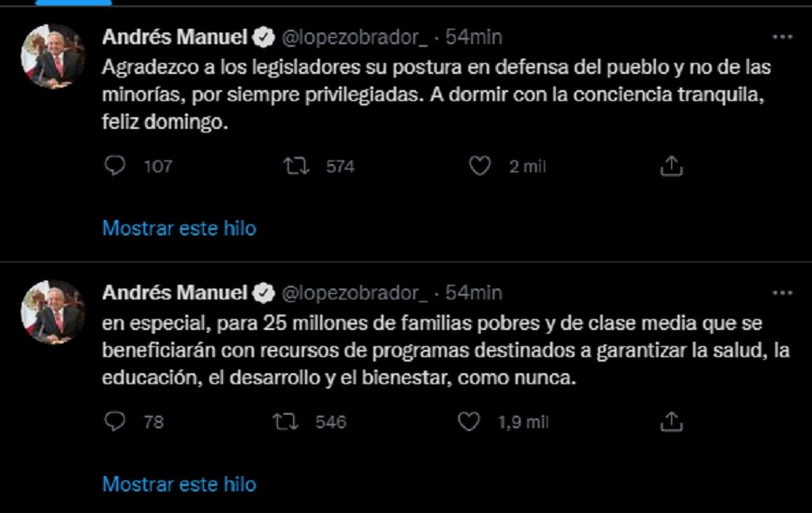This screenshot has width=812, height=513.
Task: Like the '25 millones de familias' tweet
Action: pos(469,421)
